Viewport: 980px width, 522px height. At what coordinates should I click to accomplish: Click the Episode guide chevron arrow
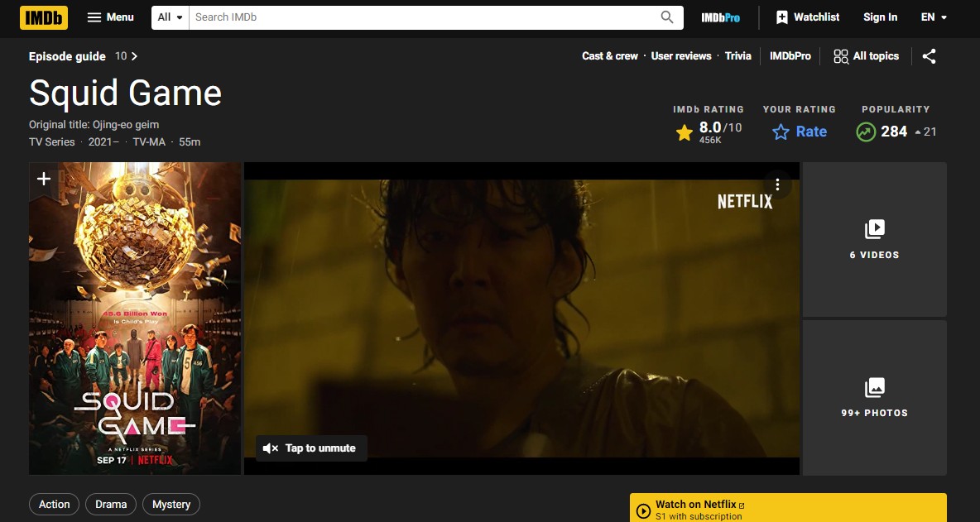[134, 56]
